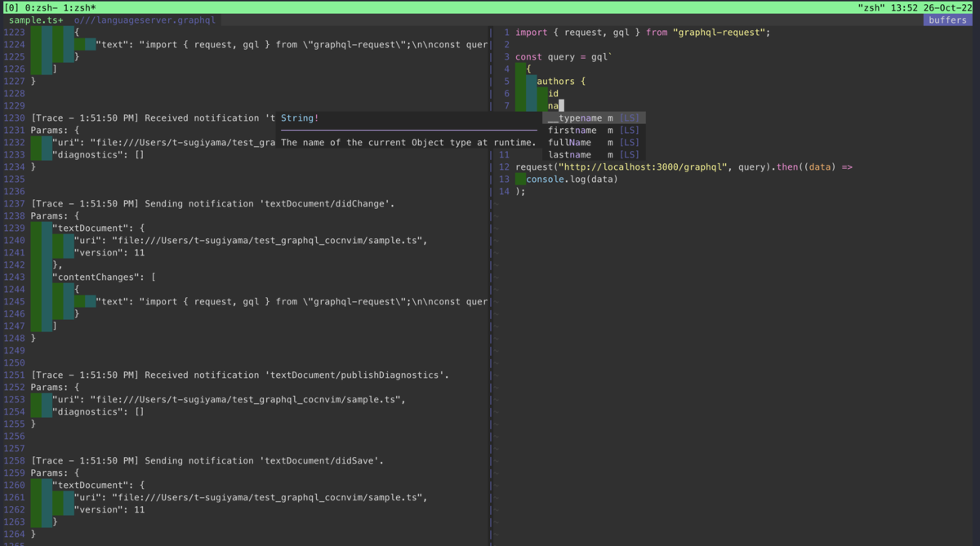Click console.log(data) on line 13
This screenshot has width=980, height=546.
(x=572, y=180)
